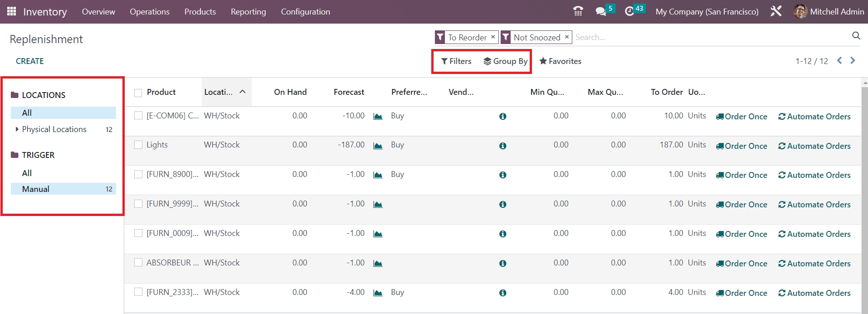The width and height of the screenshot is (868, 314).
Task: Open forecast graph icon for FURN_2333 row
Action: (x=378, y=293)
